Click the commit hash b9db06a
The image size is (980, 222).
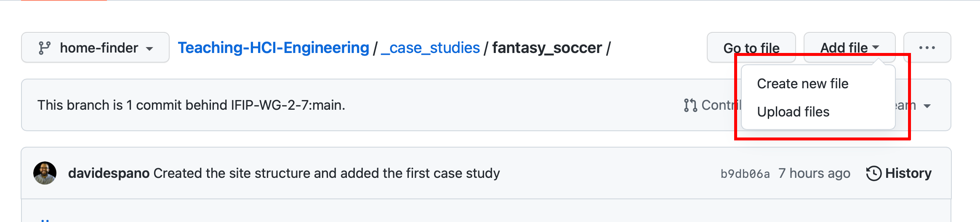tap(745, 174)
